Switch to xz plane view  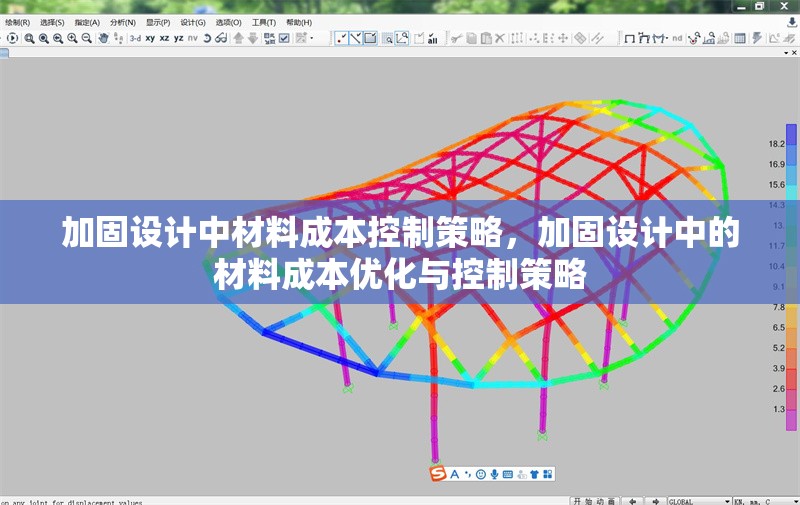click(x=164, y=38)
